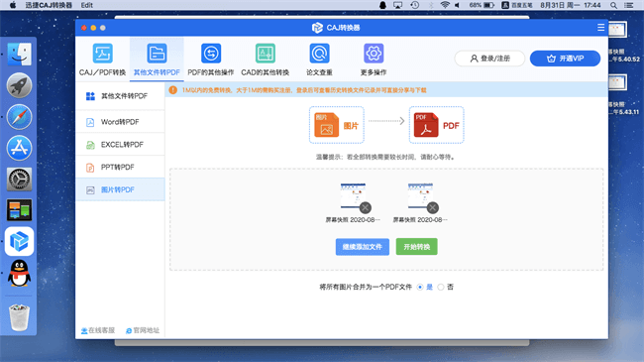Viewport: 644px width, 362px height.
Task: Click the volume icon in menu bar
Action: click(x=457, y=5)
